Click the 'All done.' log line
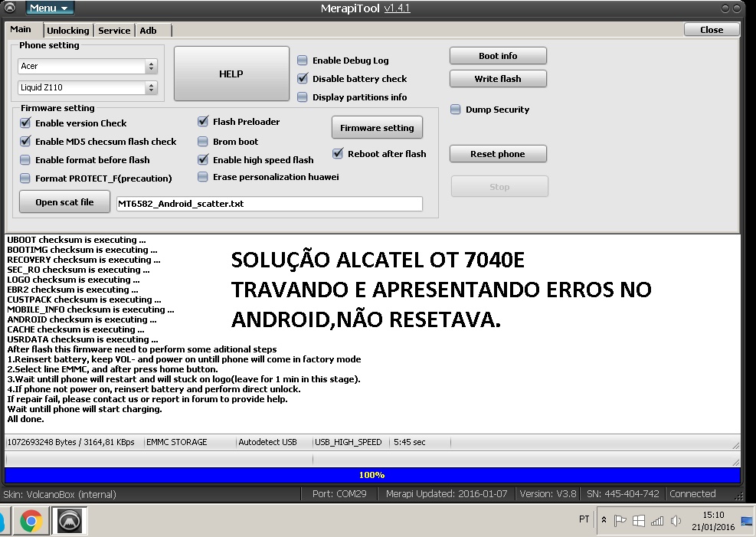 coord(25,419)
